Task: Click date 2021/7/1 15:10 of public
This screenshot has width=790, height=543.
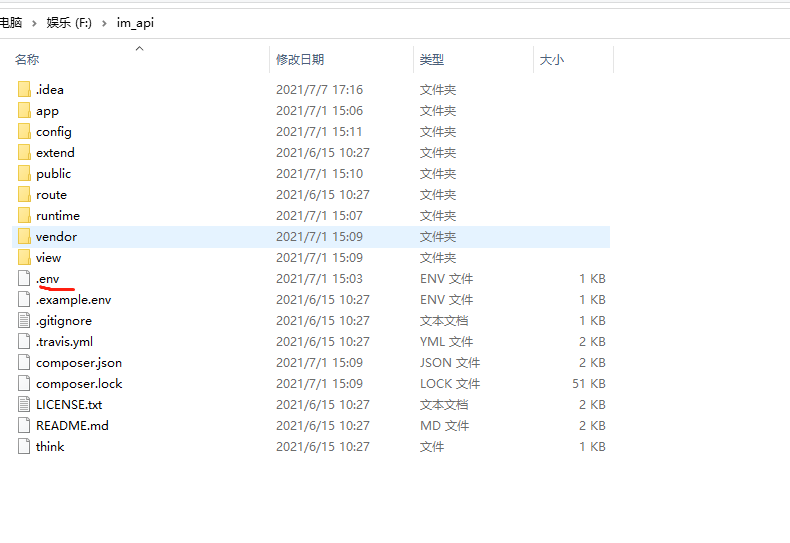Action: point(319,174)
